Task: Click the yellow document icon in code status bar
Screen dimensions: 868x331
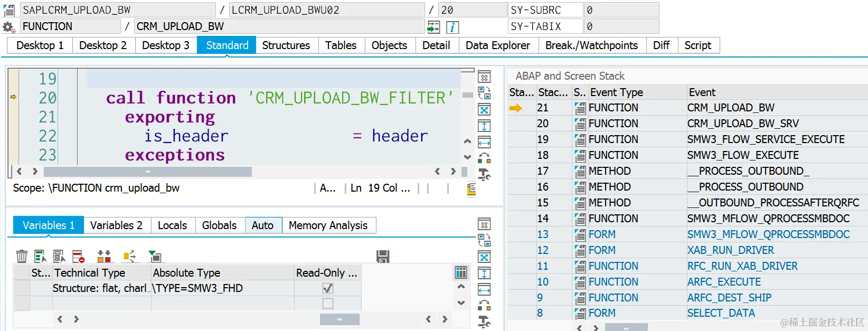Action: [471, 189]
